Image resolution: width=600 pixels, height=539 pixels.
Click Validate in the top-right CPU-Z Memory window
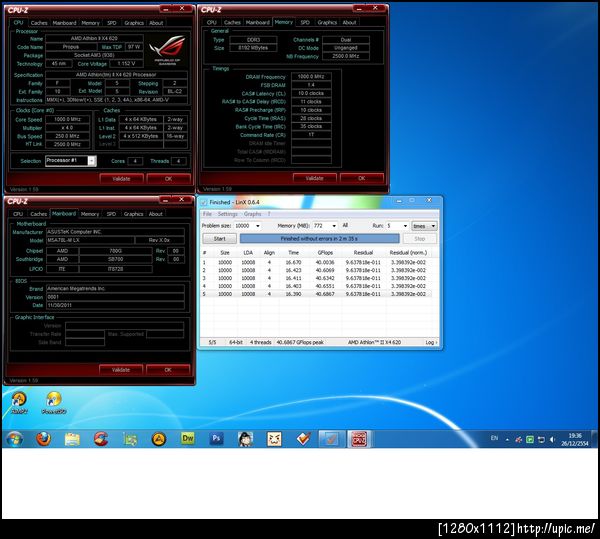tap(315, 178)
